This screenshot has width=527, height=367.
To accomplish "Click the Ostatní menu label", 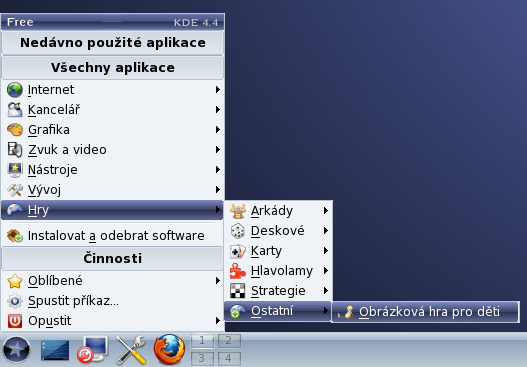I will (272, 311).
